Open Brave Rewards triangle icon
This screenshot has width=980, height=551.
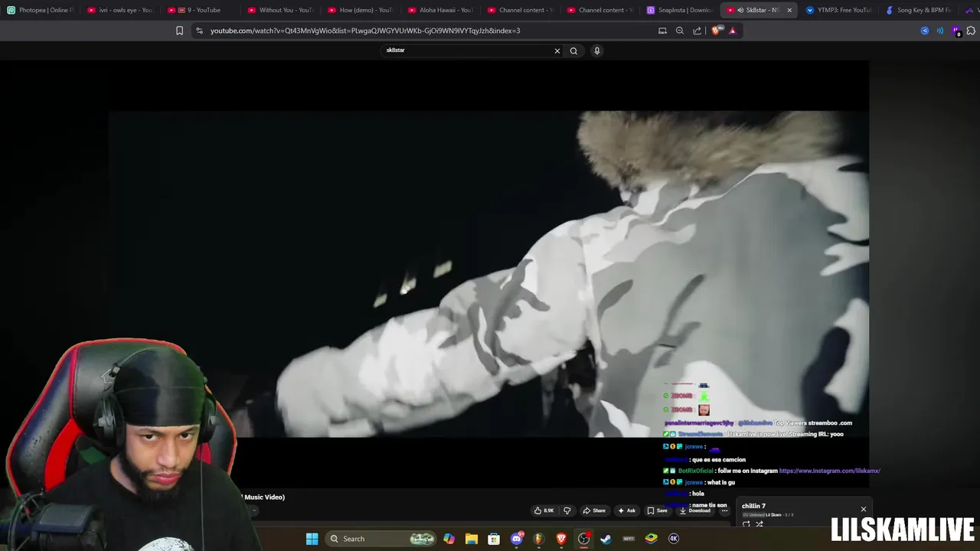click(x=733, y=31)
